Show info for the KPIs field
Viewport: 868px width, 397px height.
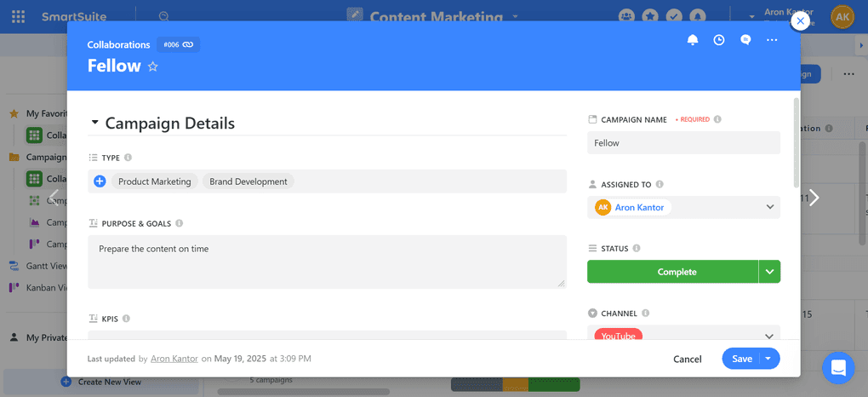[126, 319]
